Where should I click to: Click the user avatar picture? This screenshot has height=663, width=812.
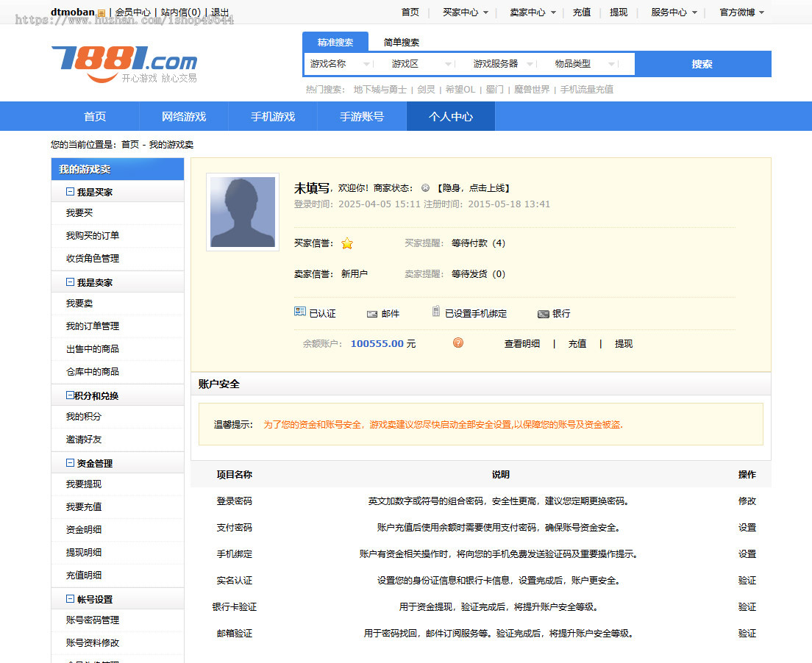243,212
